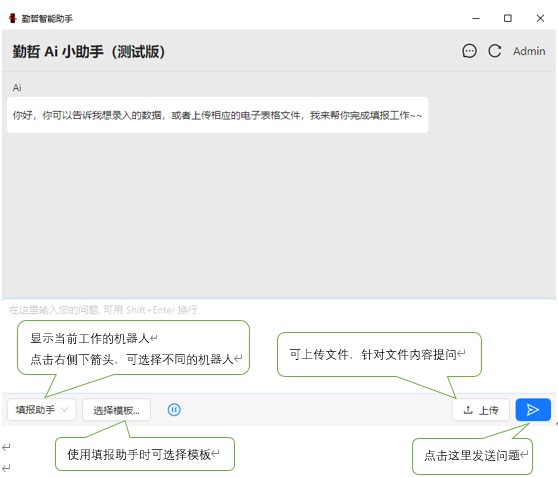Click the 勤哲智能助手 app icon in title bar
558x477 pixels.
[x=13, y=18]
